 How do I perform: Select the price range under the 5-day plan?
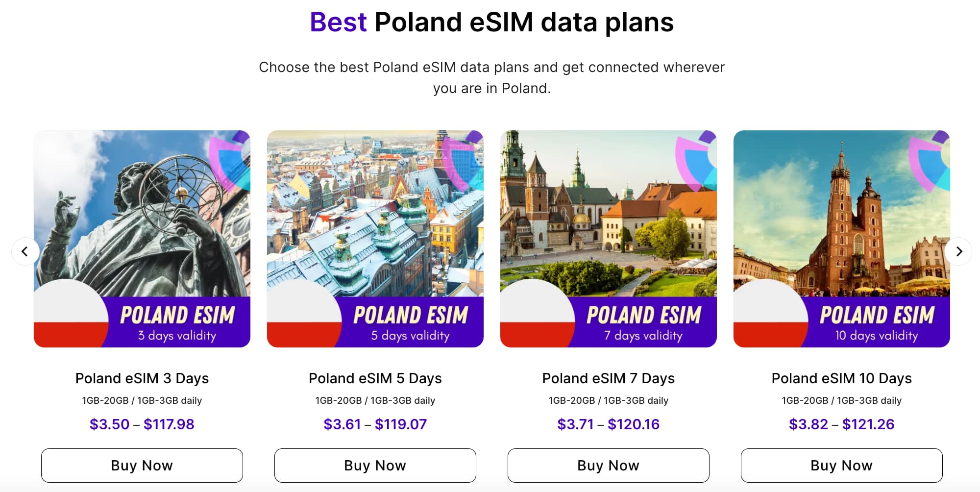(x=375, y=424)
